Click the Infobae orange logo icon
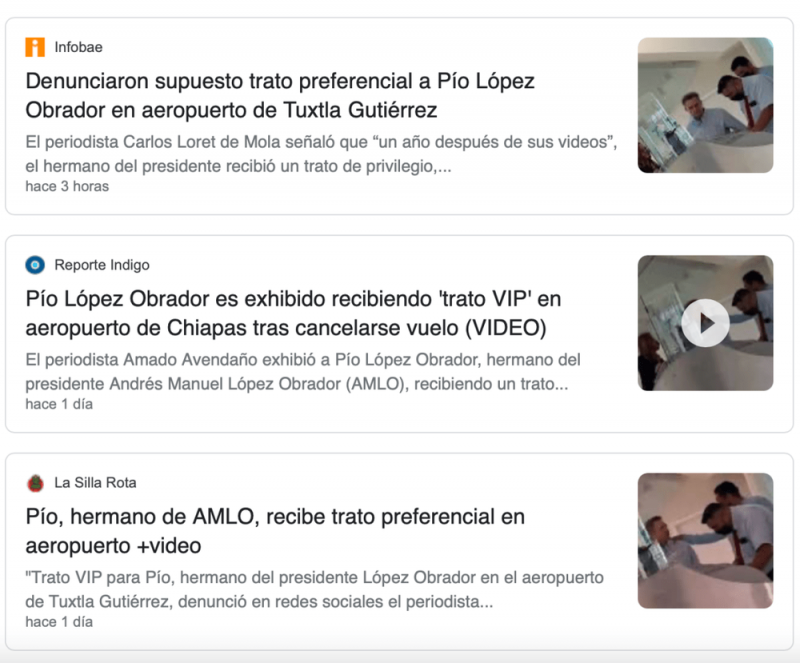This screenshot has height=663, width=800. tap(35, 47)
